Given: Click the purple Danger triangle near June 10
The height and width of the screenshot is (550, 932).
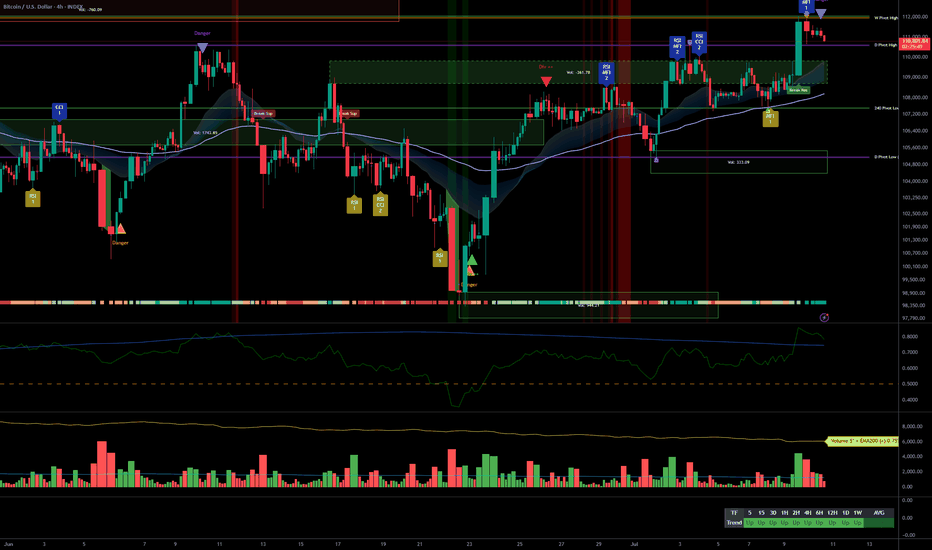Looking at the screenshot, I should tap(202, 48).
